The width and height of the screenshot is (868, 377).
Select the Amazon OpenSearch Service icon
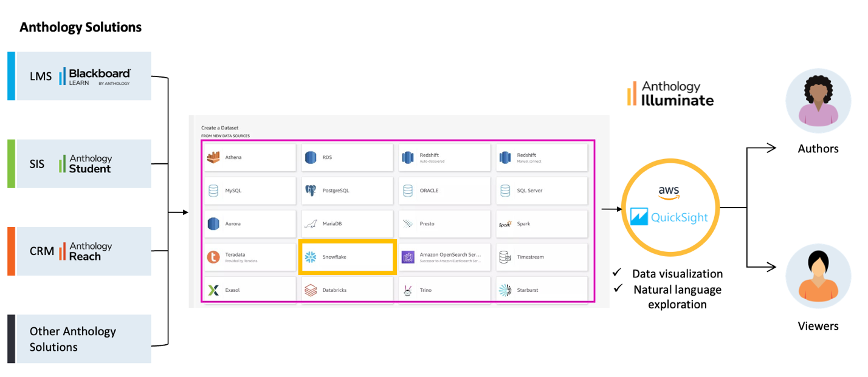[x=408, y=257]
